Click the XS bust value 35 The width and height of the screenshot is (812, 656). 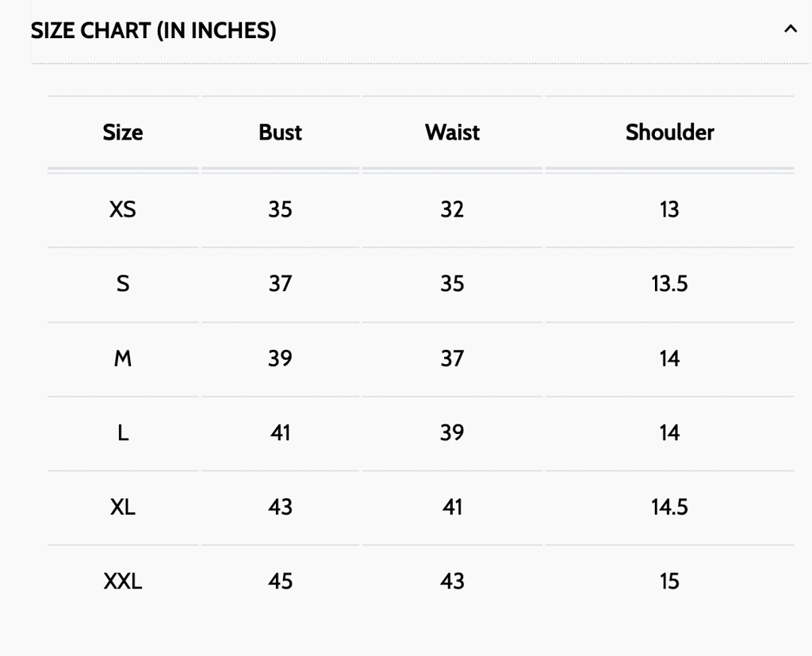click(x=280, y=209)
